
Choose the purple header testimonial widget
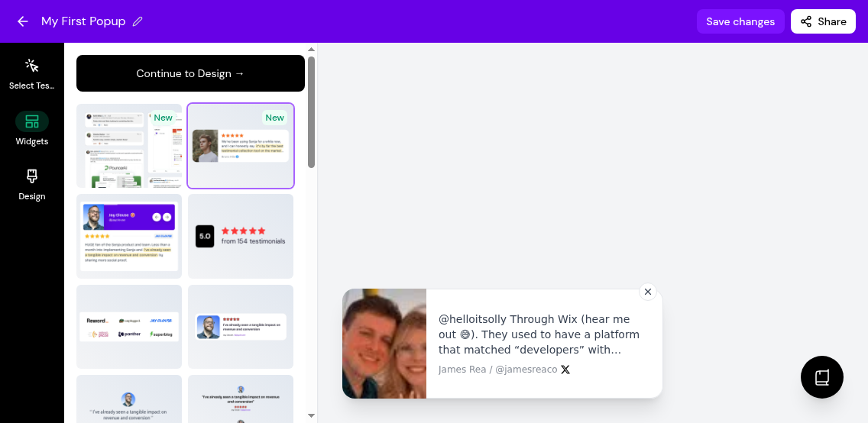coord(129,236)
